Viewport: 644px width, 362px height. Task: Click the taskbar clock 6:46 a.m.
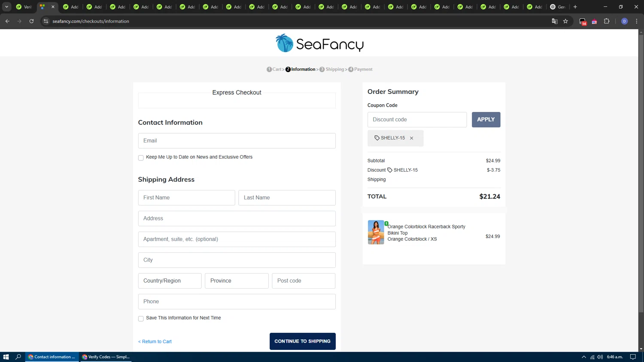pos(615,357)
